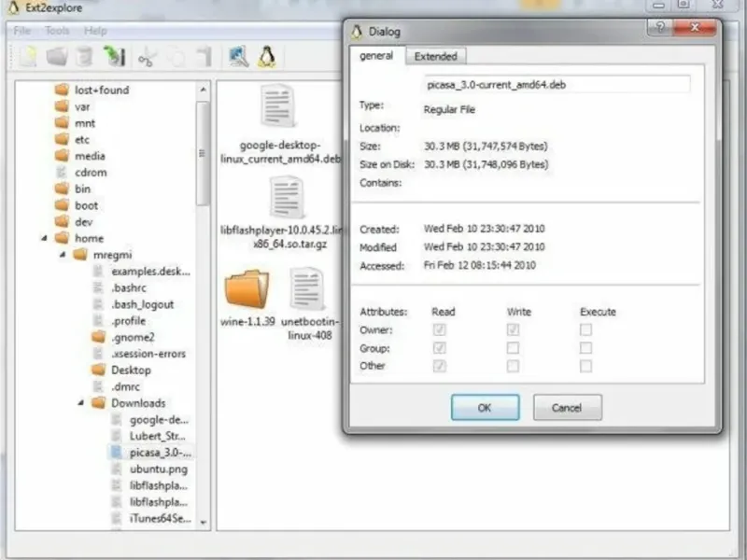The image size is (747, 560).
Task: Select the unetbootin-linux-408 file icon
Action: (307, 288)
